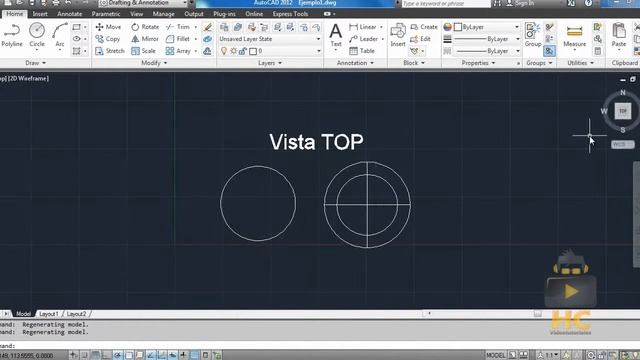Image resolution: width=640 pixels, height=360 pixels.
Task: Expand the Block panel
Action: pos(414,63)
